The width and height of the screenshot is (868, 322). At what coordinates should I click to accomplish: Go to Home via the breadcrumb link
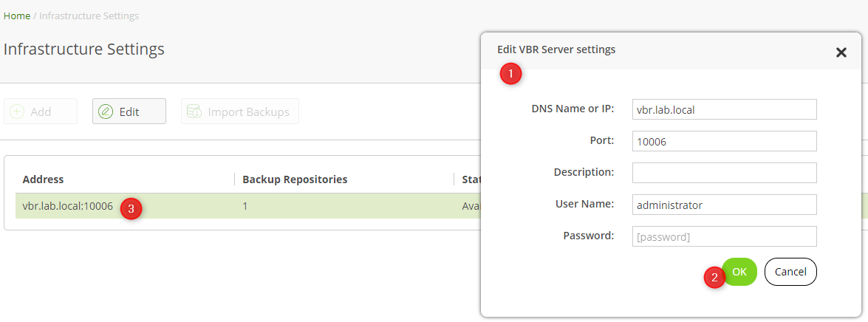17,16
